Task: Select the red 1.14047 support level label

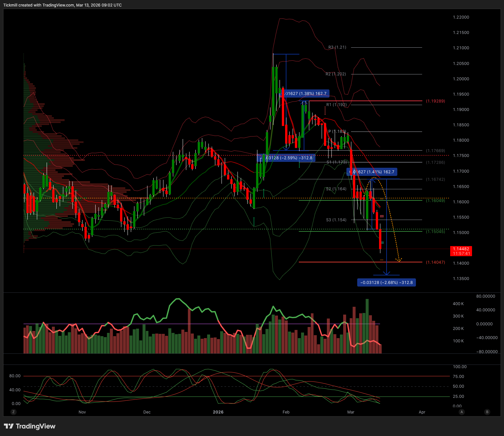Action: click(x=435, y=262)
